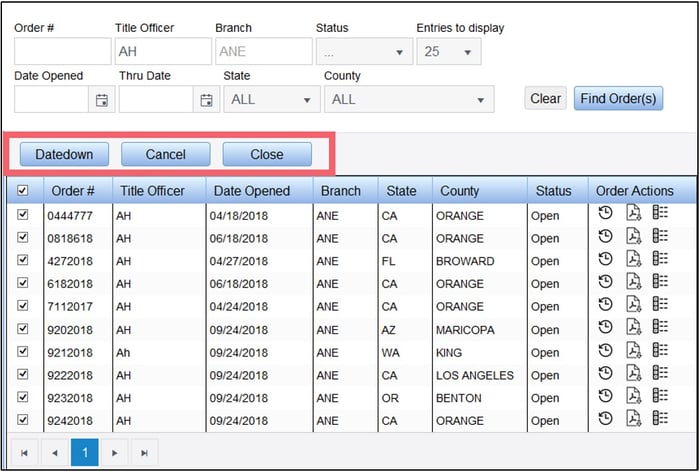700x472 pixels.
Task: Toggle the select-all checkbox in header
Action: pos(22,191)
